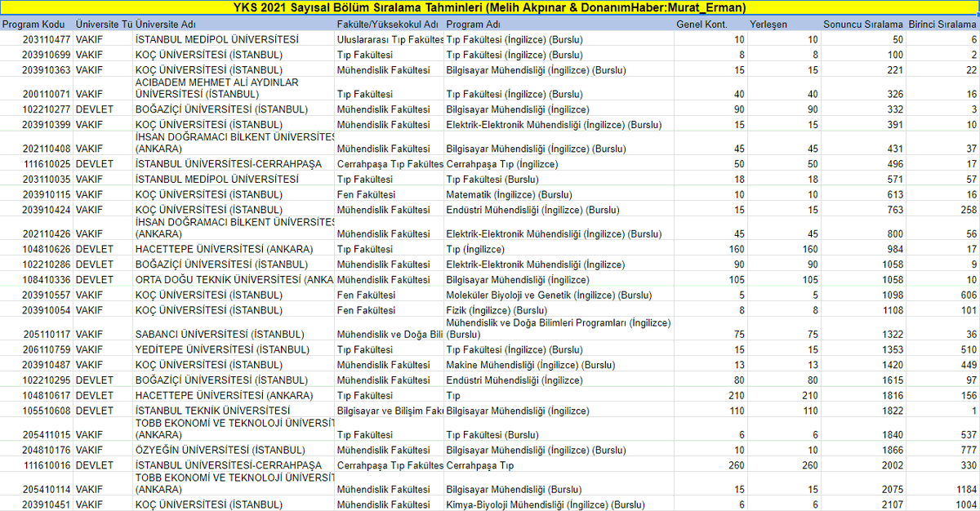980x511 pixels.
Task: Click Genel Kont. value in row 104810626
Action: pyautogui.click(x=711, y=249)
